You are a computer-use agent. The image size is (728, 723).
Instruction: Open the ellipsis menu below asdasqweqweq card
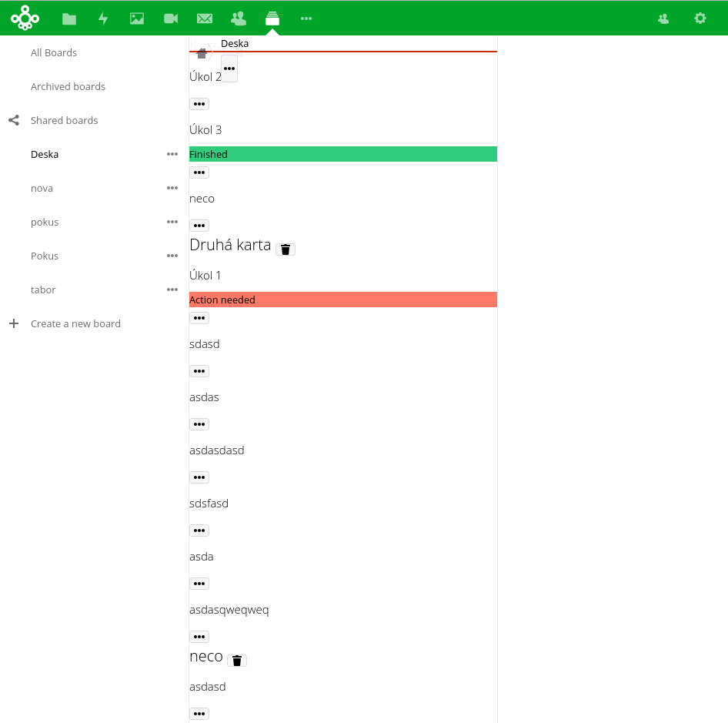(x=199, y=637)
